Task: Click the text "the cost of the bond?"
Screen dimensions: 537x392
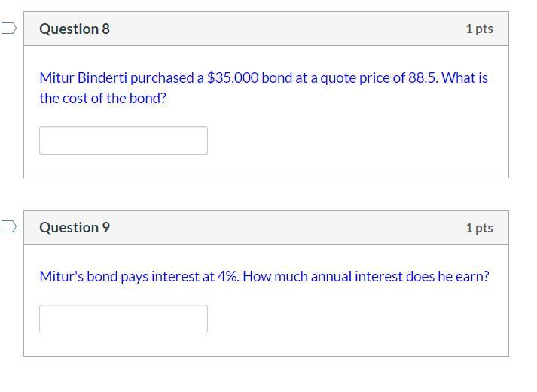Action: tap(103, 98)
